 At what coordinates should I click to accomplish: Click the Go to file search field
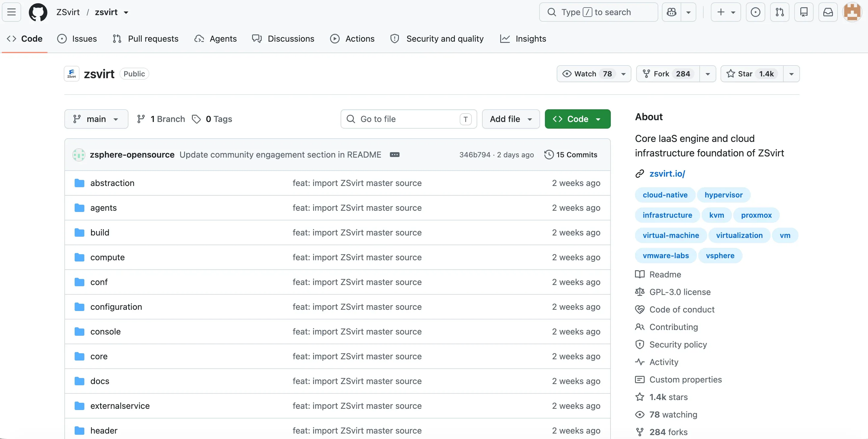coord(409,119)
